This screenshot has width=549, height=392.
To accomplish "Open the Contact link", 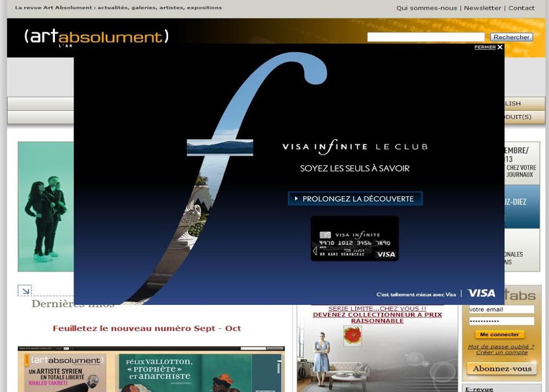I will pyautogui.click(x=522, y=8).
